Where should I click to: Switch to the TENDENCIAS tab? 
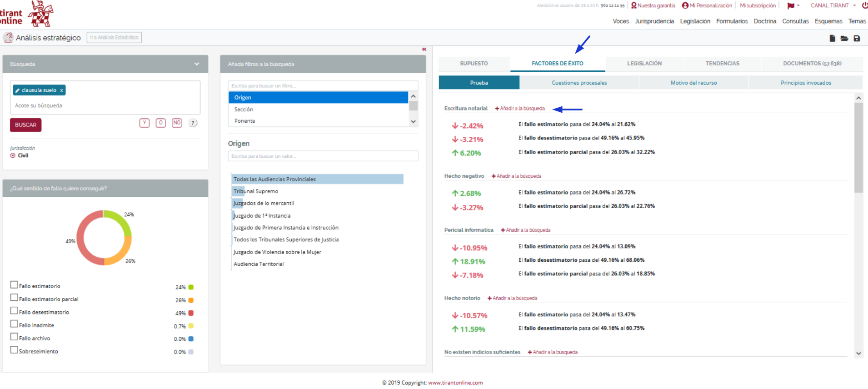point(722,64)
